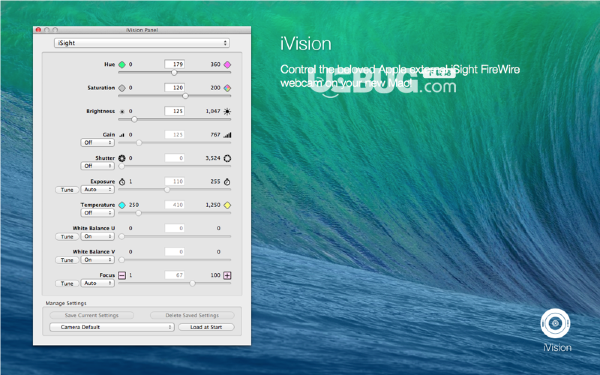Click the Saturation value field showing 120
The height and width of the screenshot is (375, 600).
pos(174,88)
